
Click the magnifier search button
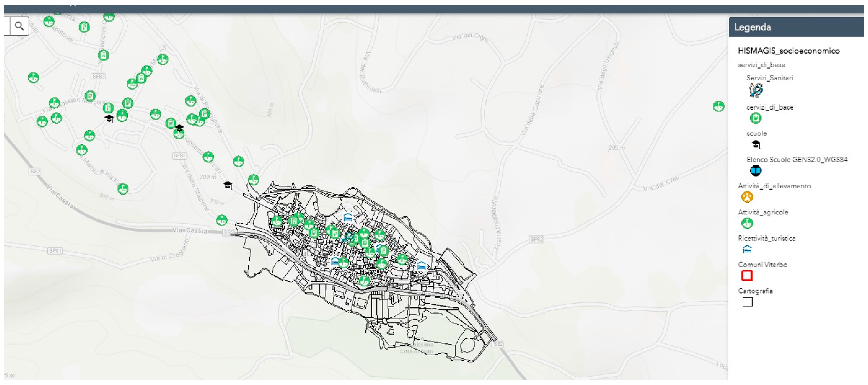20,26
